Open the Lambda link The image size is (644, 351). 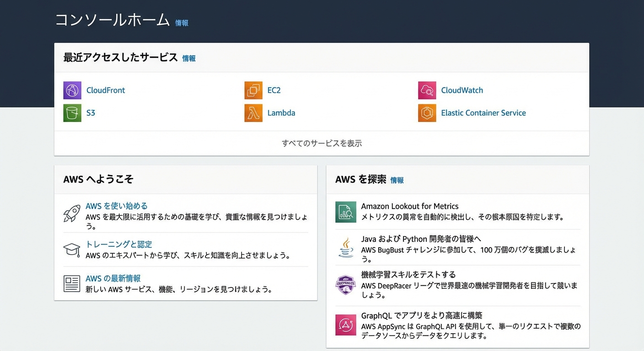click(x=281, y=113)
